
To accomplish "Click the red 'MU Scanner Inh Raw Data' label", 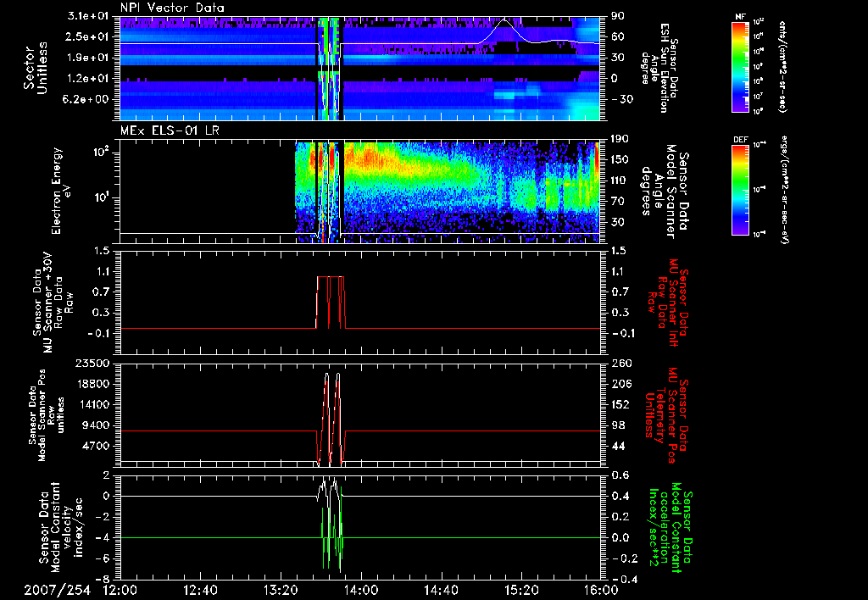I will coord(668,303).
